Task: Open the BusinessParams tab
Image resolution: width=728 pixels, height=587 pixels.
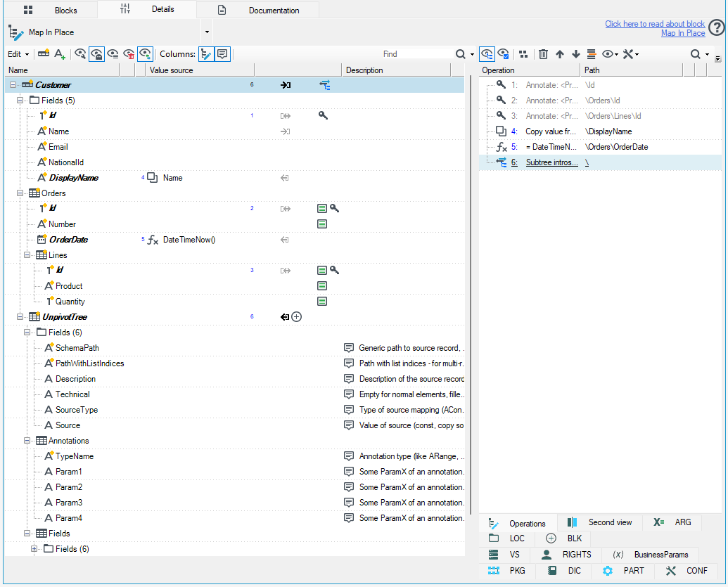Action: point(650,555)
